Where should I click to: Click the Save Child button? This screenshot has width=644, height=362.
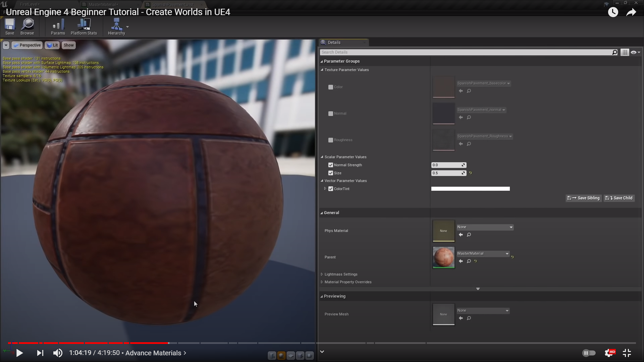pos(619,198)
